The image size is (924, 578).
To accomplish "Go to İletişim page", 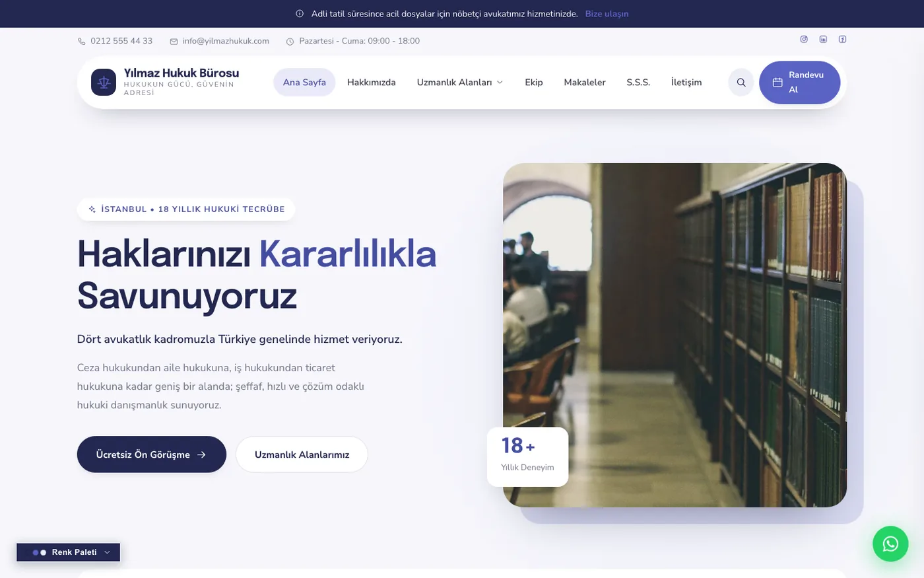I will tap(686, 83).
